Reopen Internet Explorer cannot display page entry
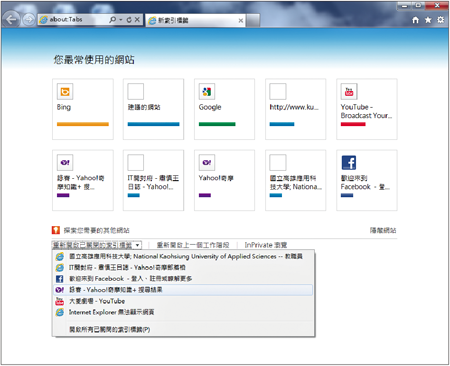 pyautogui.click(x=183, y=312)
